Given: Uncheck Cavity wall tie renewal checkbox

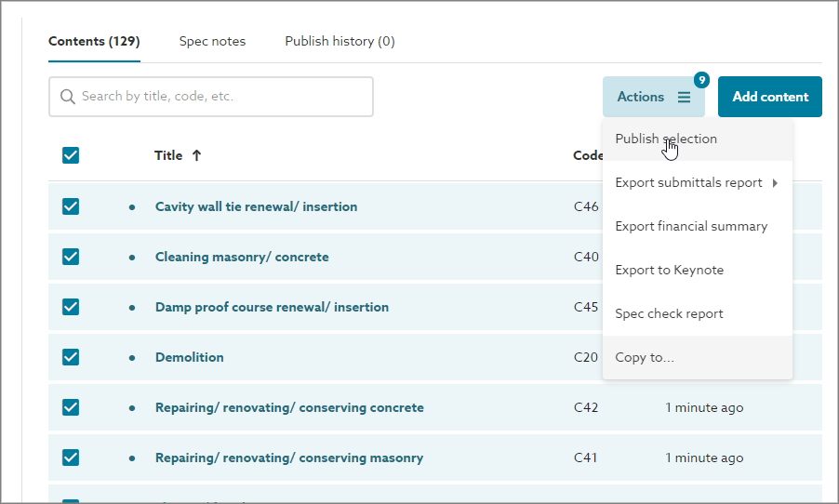Looking at the screenshot, I should (71, 206).
